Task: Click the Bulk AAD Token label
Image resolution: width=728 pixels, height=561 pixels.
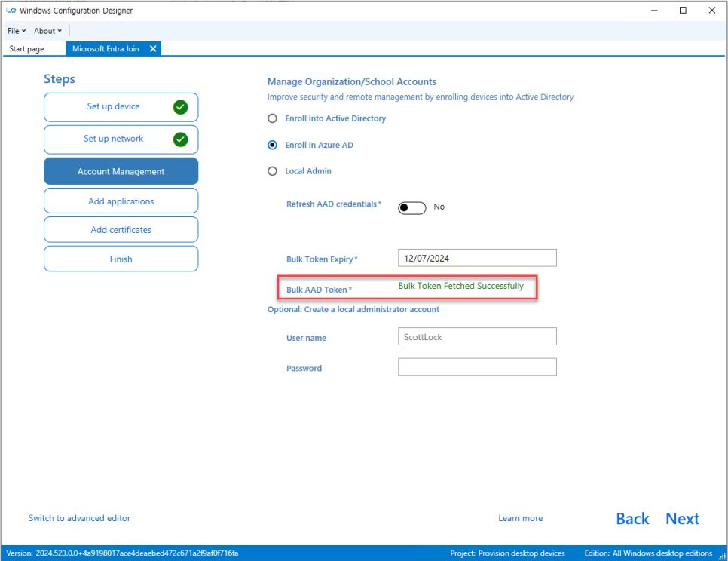Action: pos(319,290)
